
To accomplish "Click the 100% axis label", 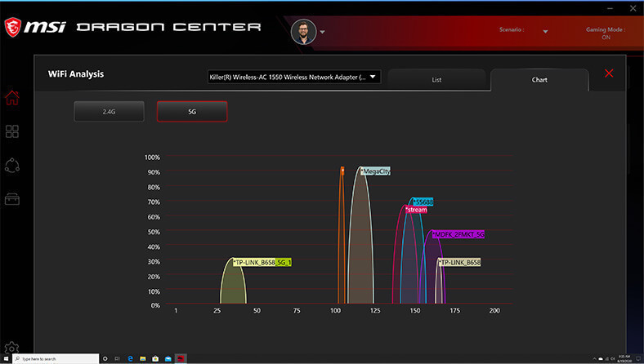I will point(152,158).
